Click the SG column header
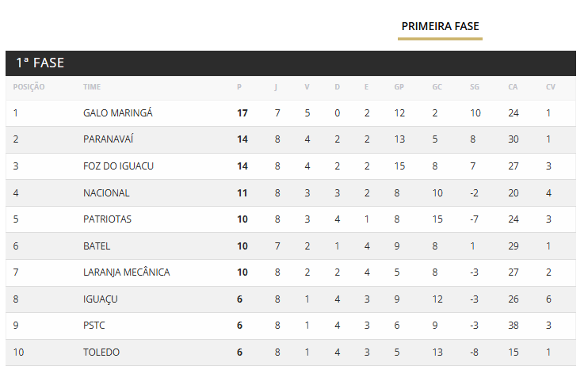 click(475, 87)
